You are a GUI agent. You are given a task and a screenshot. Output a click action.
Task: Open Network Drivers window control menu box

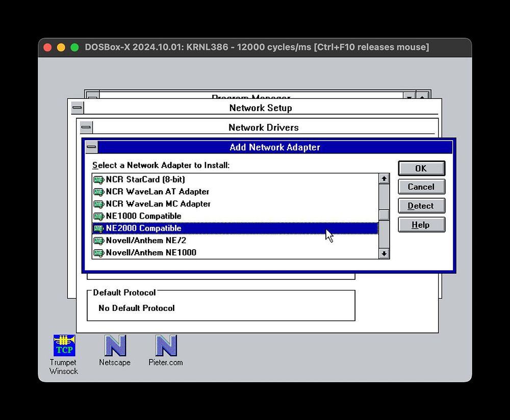(86, 127)
